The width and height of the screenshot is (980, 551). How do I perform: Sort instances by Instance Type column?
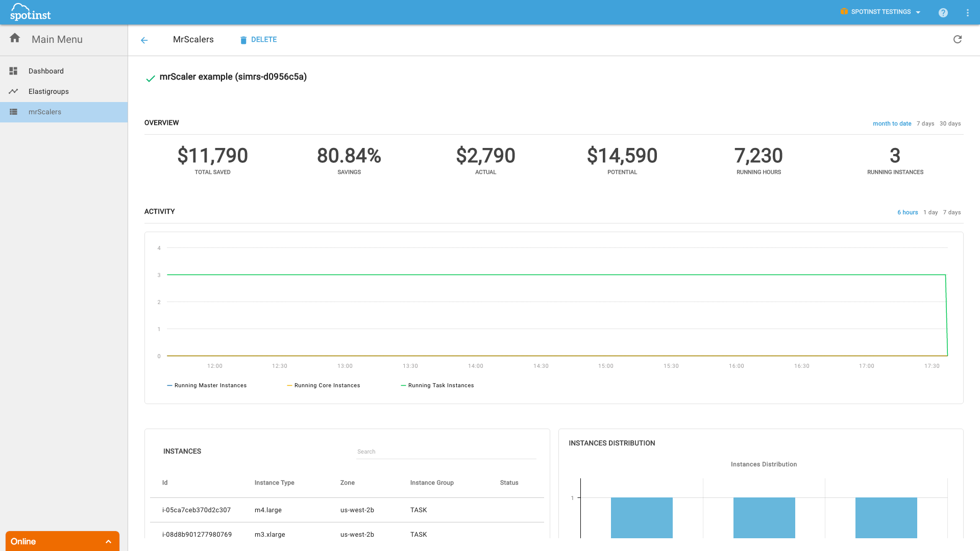[x=274, y=483]
